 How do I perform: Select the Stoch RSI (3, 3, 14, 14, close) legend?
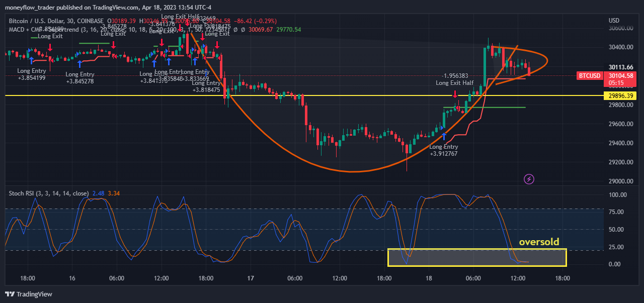click(49, 193)
